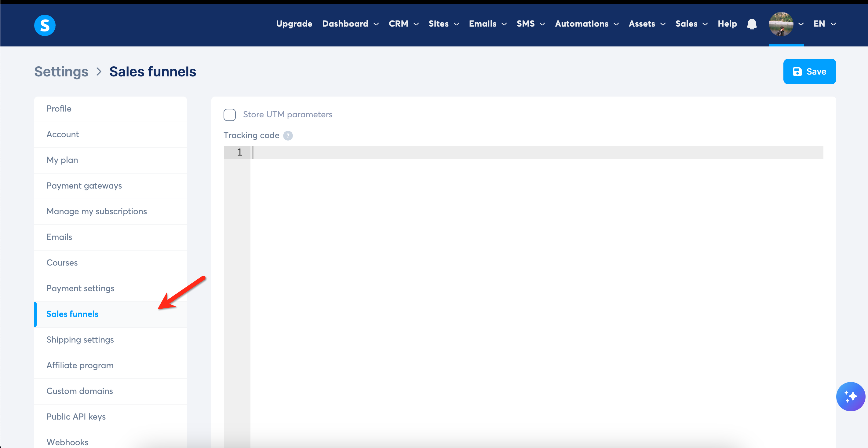Click the Help menu item
Image resolution: width=868 pixels, height=448 pixels.
(x=727, y=24)
